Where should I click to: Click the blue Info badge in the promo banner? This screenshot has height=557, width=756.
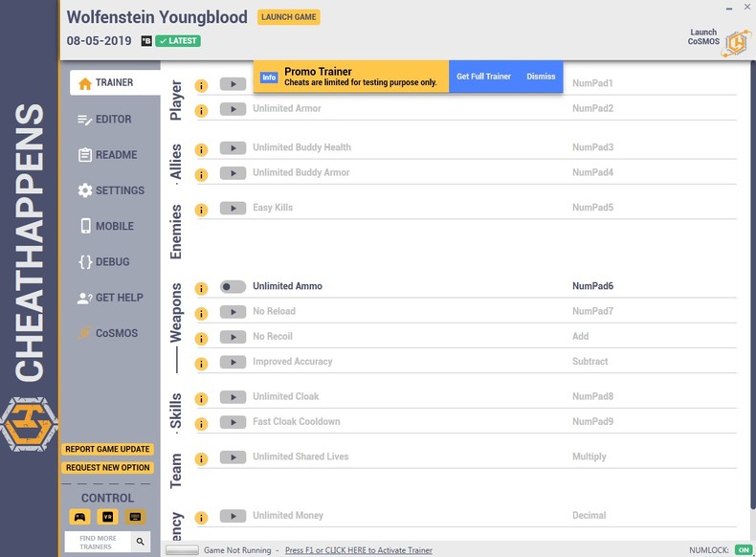pos(269,78)
